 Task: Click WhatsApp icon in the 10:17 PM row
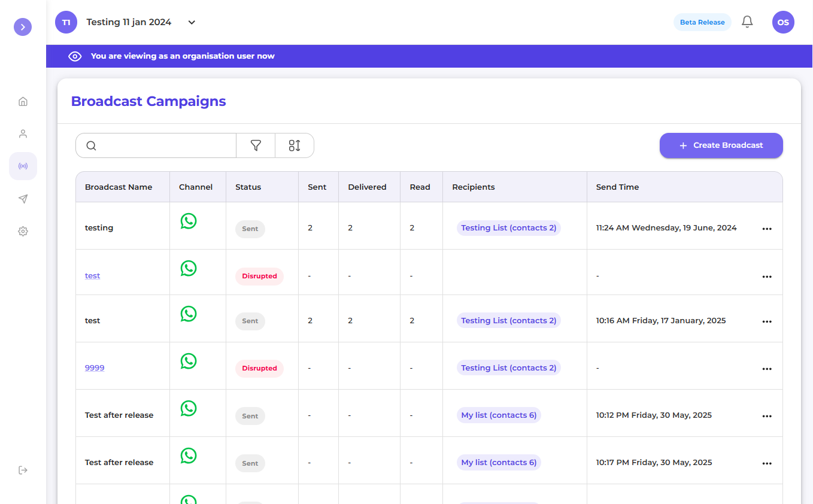[189, 456]
